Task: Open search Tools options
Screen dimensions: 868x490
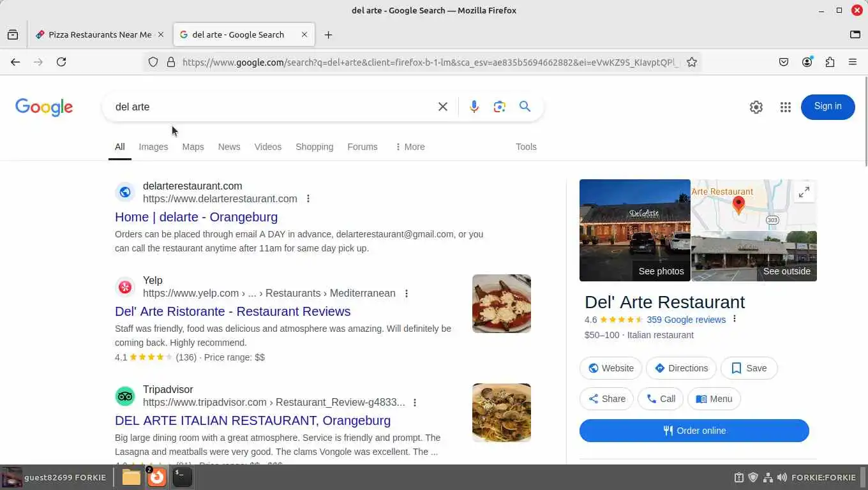Action: pyautogui.click(x=526, y=147)
